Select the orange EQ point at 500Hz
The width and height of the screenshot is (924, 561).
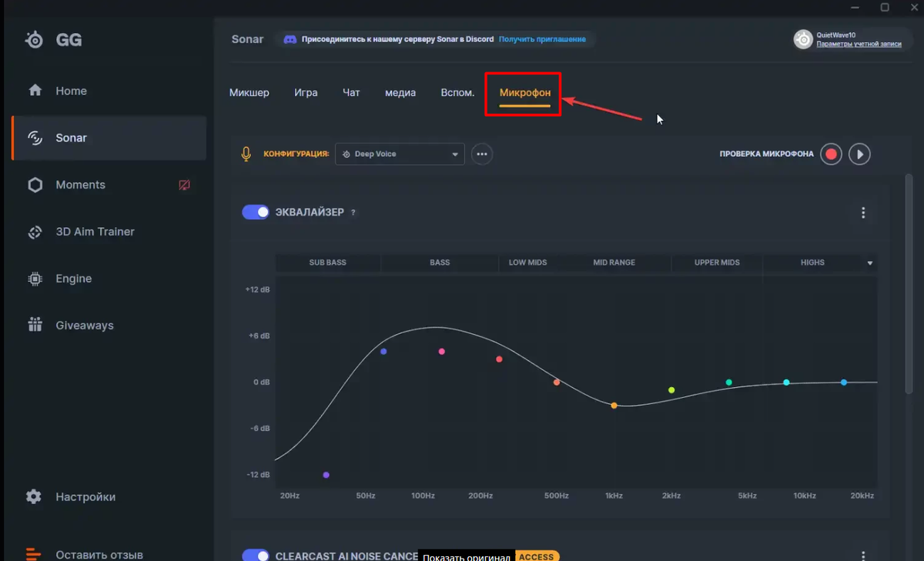[x=557, y=382]
